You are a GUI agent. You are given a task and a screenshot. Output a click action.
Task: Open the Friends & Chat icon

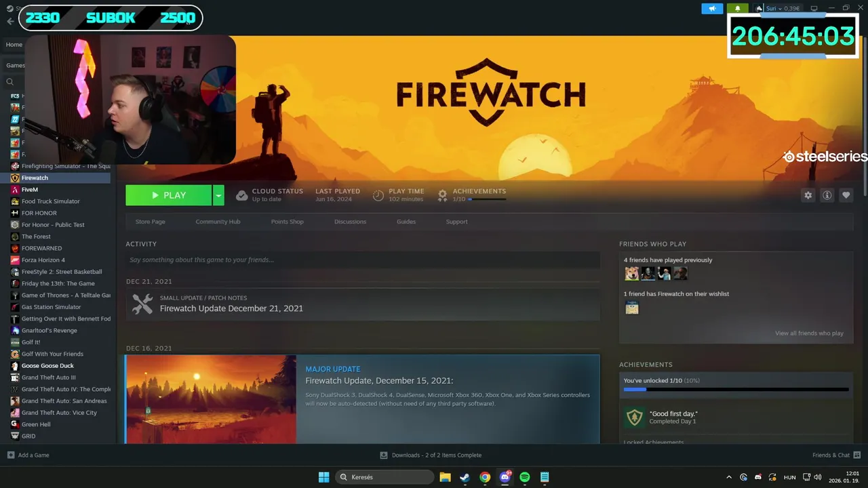(857, 455)
